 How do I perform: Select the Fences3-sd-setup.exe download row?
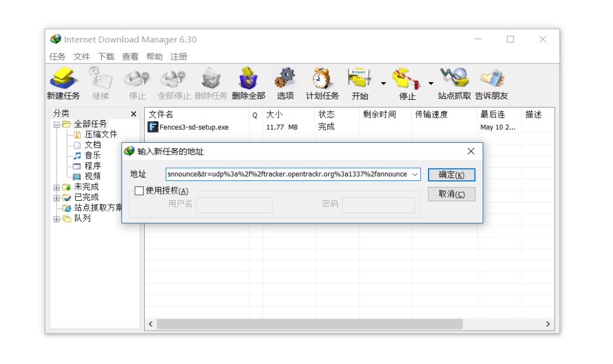(x=350, y=127)
